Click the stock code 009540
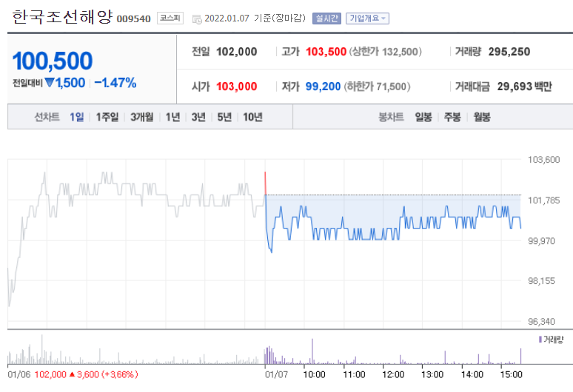The image size is (573, 392). pos(133,19)
